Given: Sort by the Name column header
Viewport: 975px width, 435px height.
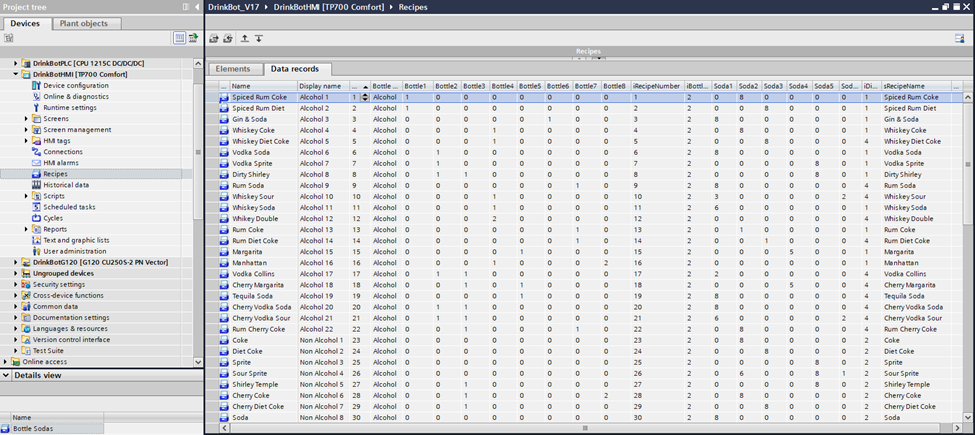Looking at the screenshot, I should click(263, 86).
